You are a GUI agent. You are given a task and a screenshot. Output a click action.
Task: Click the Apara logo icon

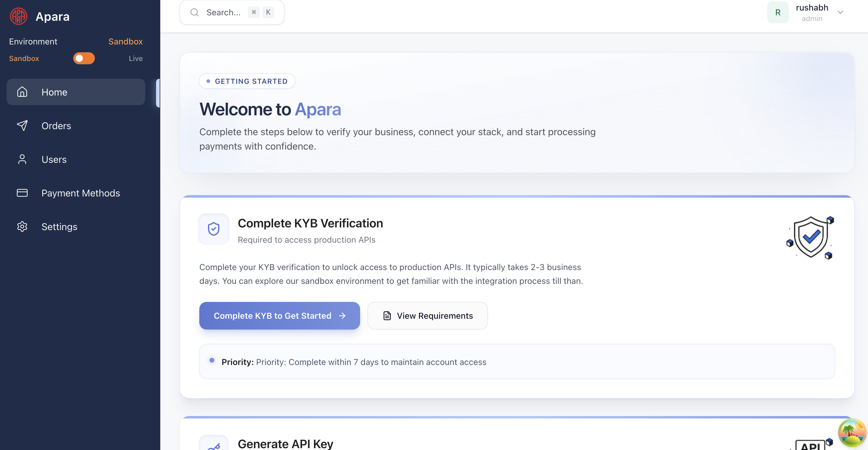[x=19, y=16]
